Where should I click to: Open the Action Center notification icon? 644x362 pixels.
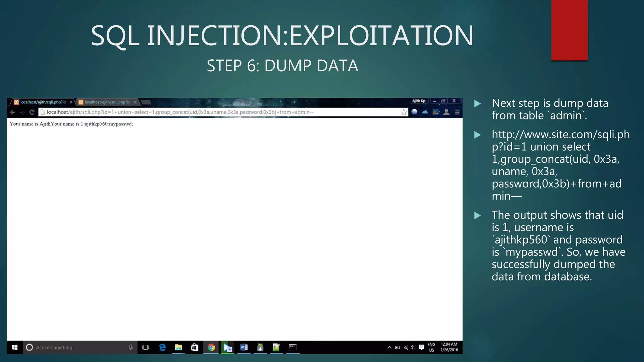tap(422, 347)
